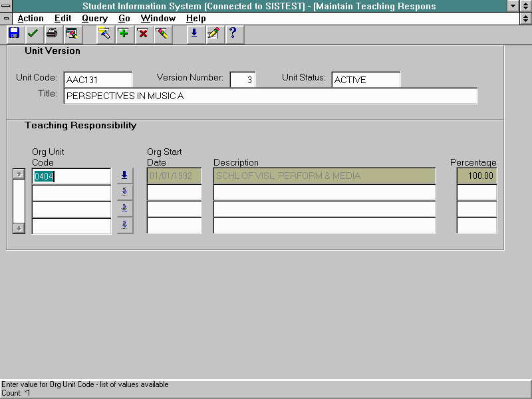Open the Query menu

click(94, 19)
